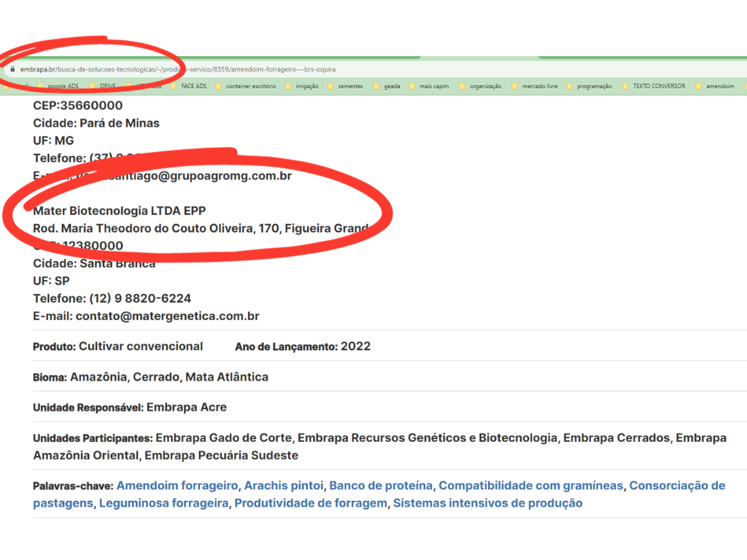Open the 'Compatibilidade com gramíneas' keyword link

click(x=530, y=486)
